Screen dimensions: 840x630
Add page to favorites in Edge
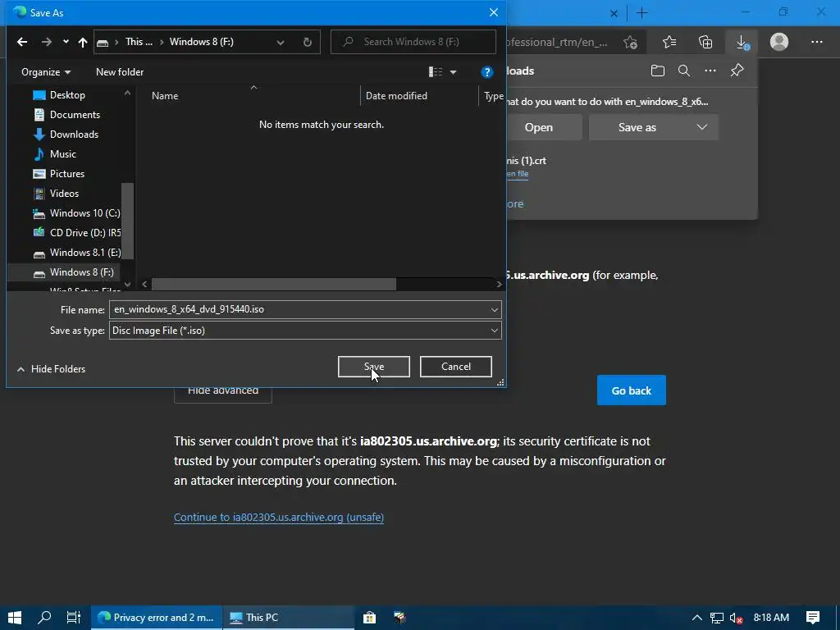631,42
